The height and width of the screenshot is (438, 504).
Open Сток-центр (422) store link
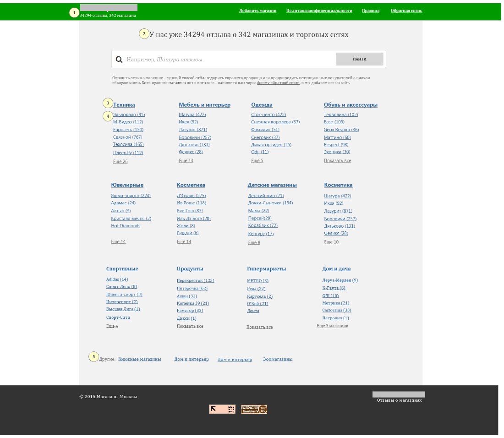pos(268,115)
